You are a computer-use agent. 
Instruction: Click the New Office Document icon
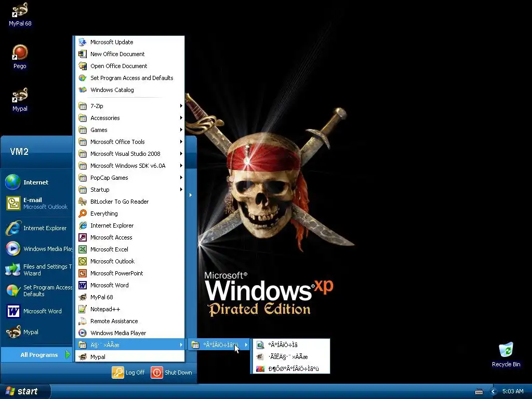pyautogui.click(x=83, y=54)
